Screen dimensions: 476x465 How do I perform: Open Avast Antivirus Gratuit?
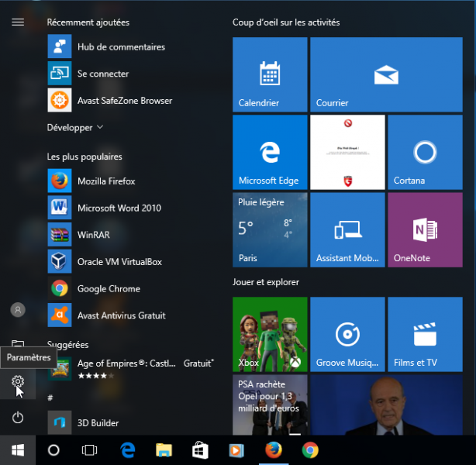(x=106, y=315)
